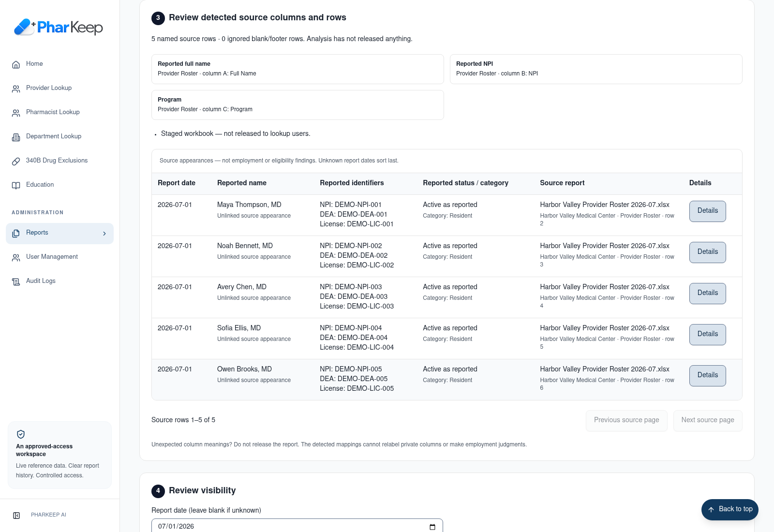Show Details for Sofia Ellis, MD
Viewport: 774px width, 532px height.
tap(707, 334)
